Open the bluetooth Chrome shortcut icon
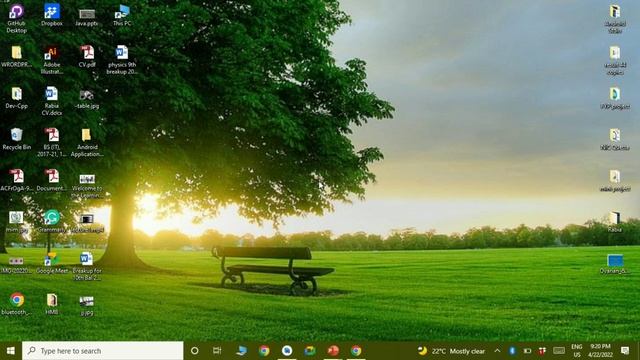This screenshot has width=640, height=360. pyautogui.click(x=17, y=304)
